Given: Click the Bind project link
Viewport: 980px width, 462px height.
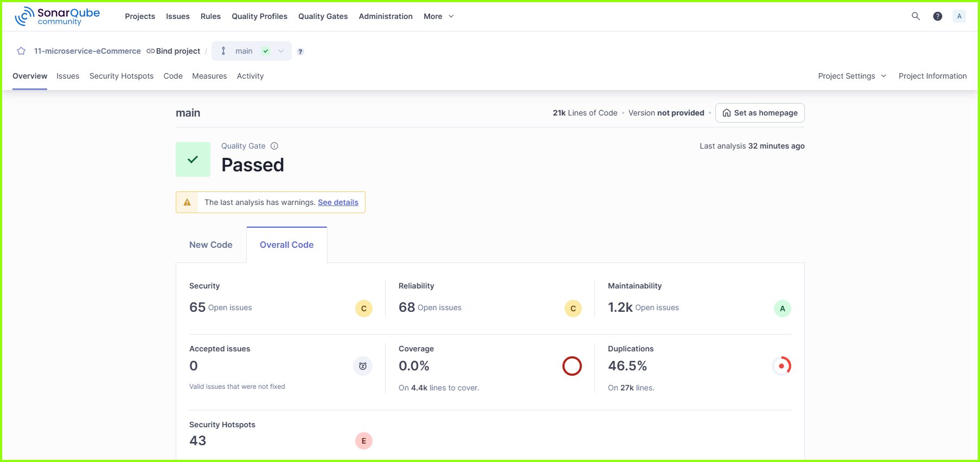Looking at the screenshot, I should (x=178, y=51).
